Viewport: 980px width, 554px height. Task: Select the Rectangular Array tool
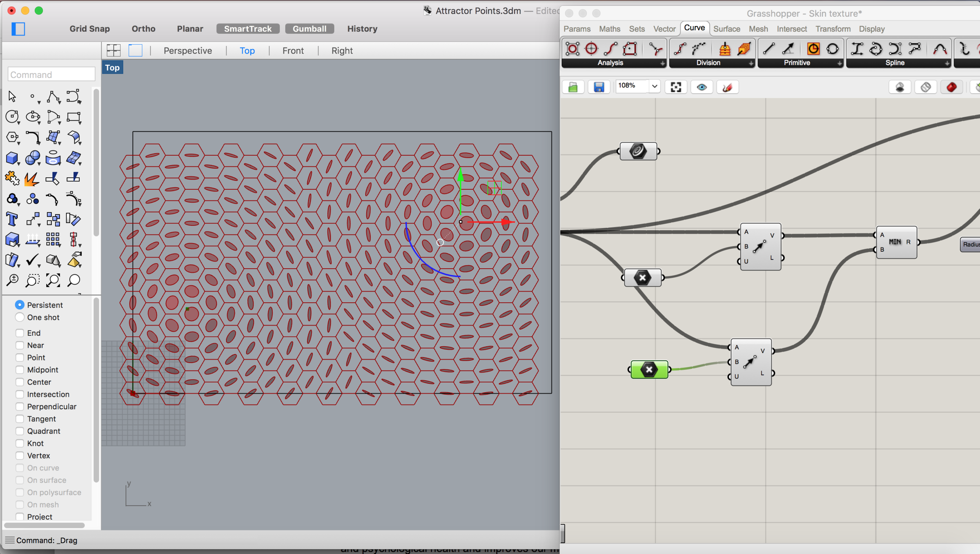pyautogui.click(x=53, y=239)
